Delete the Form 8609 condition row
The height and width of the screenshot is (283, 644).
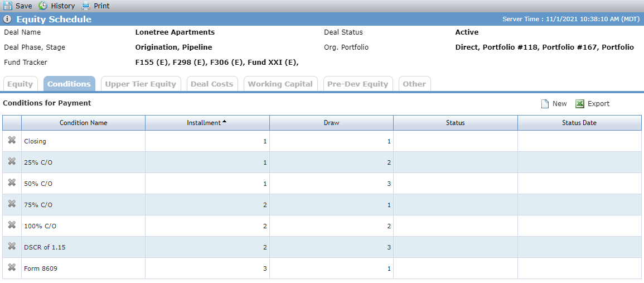(12, 267)
